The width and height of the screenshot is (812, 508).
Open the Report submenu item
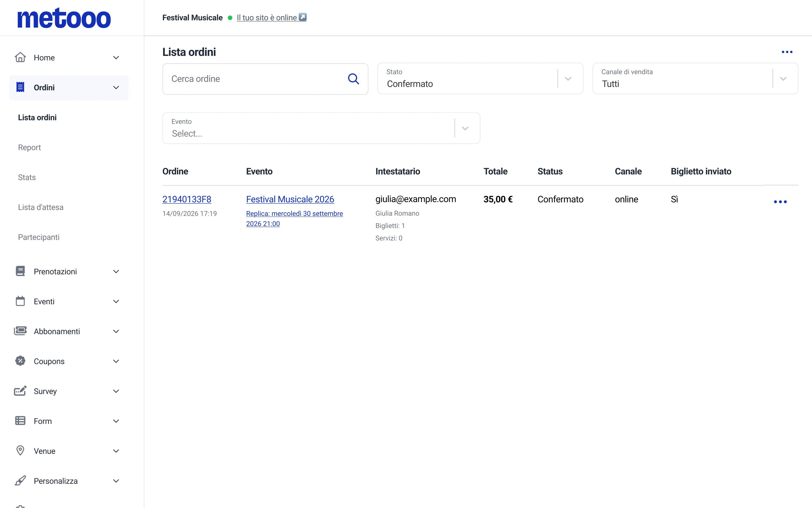pos(30,148)
